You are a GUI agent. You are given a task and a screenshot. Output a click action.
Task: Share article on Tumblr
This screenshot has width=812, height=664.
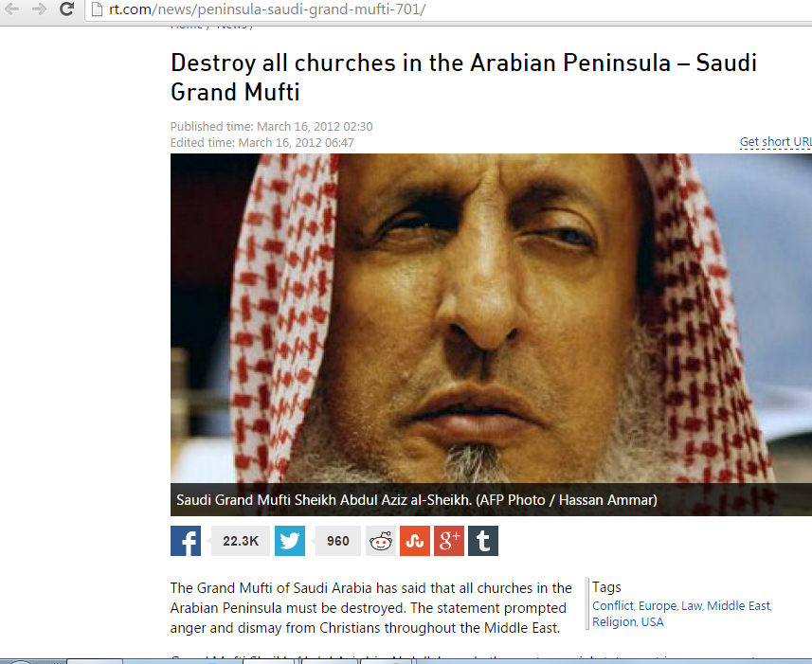pos(483,541)
